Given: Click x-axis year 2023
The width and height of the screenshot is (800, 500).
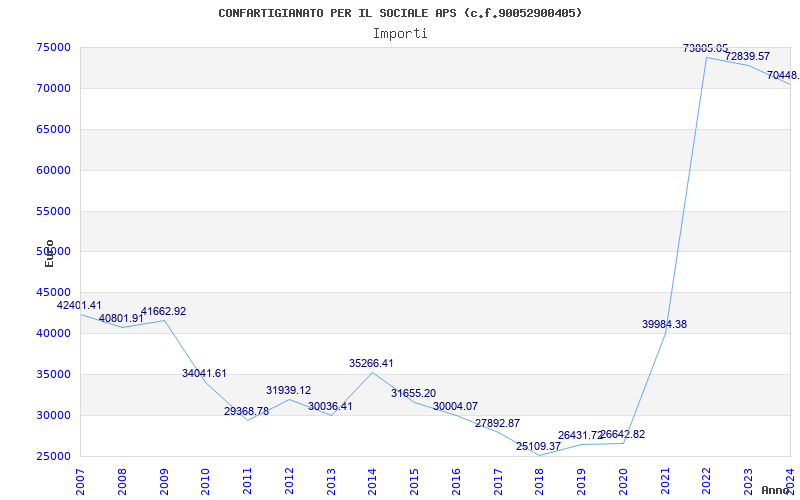Looking at the screenshot, I should tap(748, 482).
